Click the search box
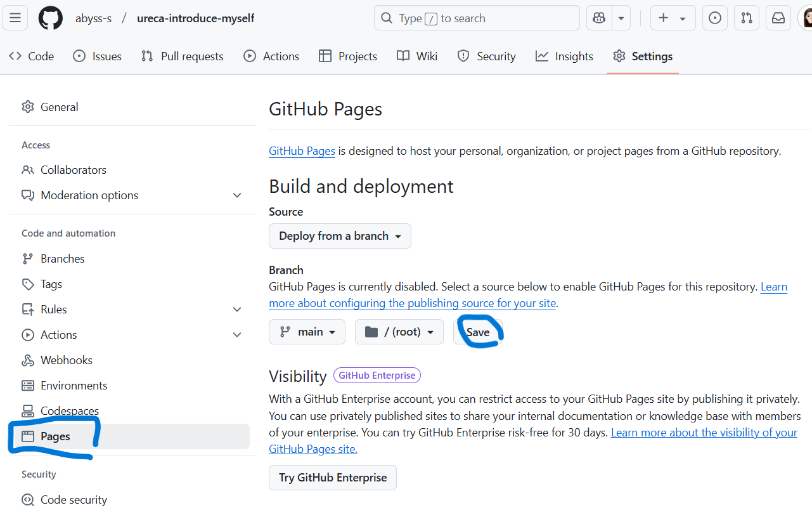This screenshot has height=510, width=812. click(477, 18)
